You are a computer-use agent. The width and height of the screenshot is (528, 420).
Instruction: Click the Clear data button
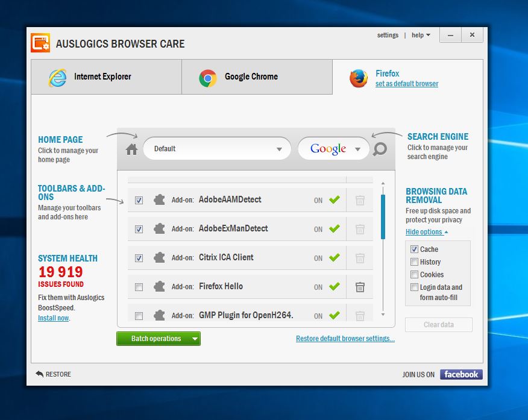(438, 325)
